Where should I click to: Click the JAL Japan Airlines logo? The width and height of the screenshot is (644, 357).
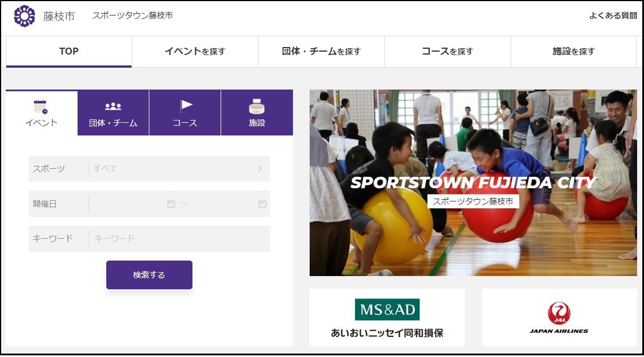(559, 317)
